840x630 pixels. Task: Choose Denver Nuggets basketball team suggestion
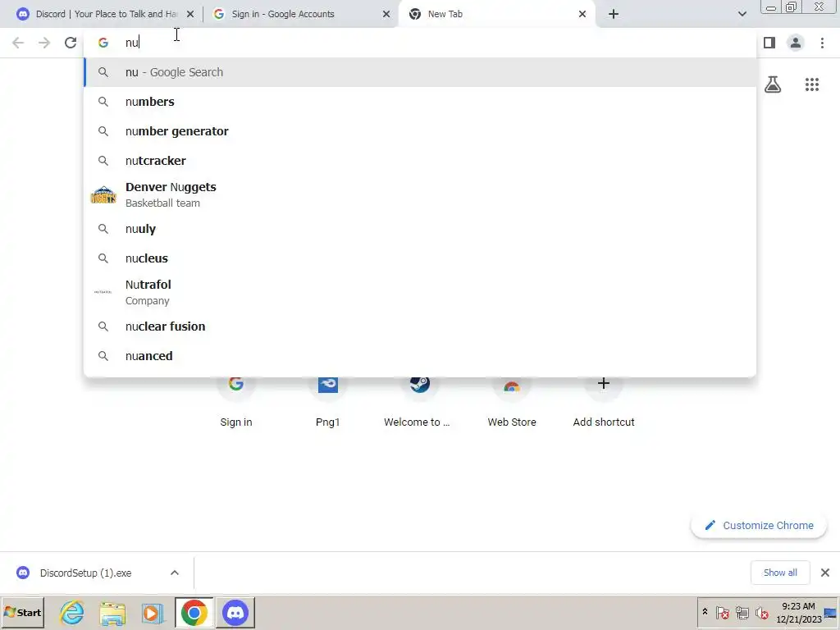tap(420, 195)
